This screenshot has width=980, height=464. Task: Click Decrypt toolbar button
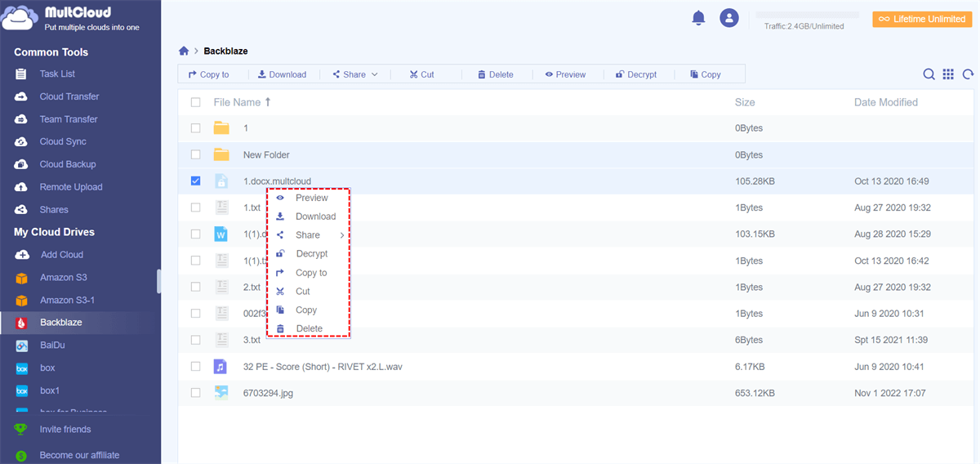click(636, 74)
